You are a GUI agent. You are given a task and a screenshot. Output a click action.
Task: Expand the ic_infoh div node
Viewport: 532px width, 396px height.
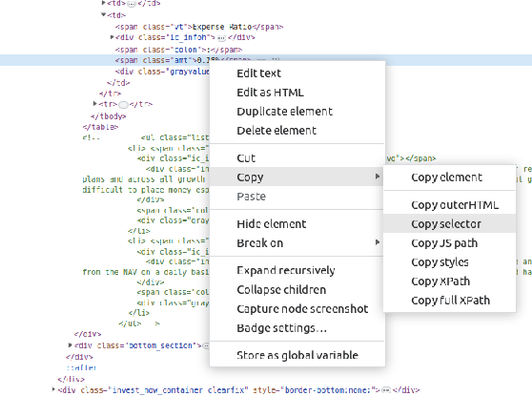coord(112,37)
